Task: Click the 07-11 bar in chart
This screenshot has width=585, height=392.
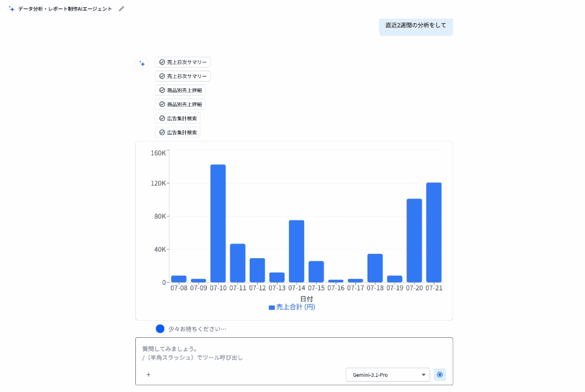Action: pyautogui.click(x=238, y=263)
